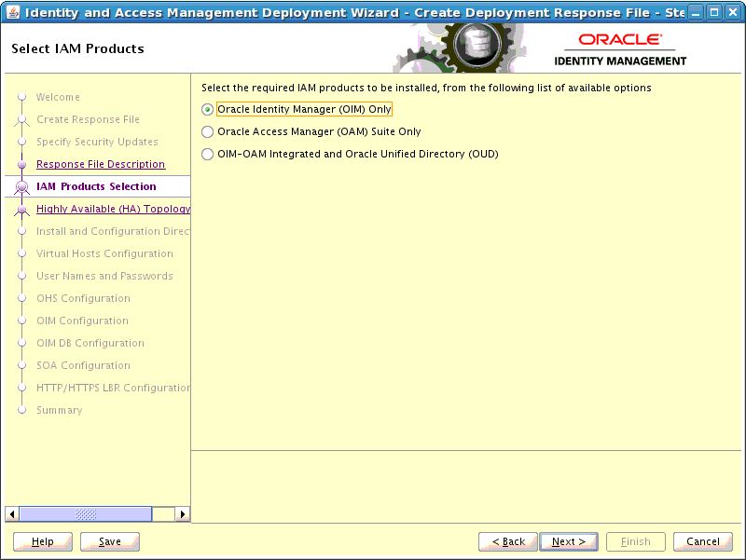This screenshot has height=560, width=746.
Task: Click the Java icon in the title bar
Action: tap(13, 12)
